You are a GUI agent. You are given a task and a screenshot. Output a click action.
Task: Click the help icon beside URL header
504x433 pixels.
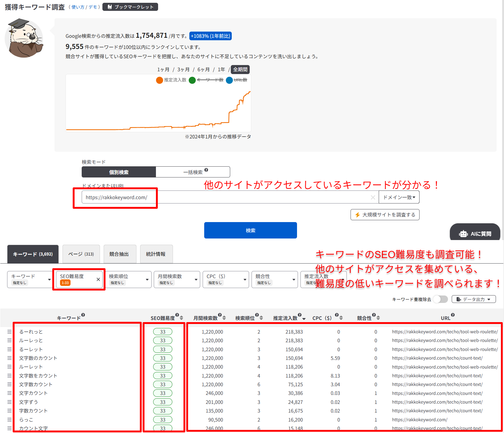[453, 315]
